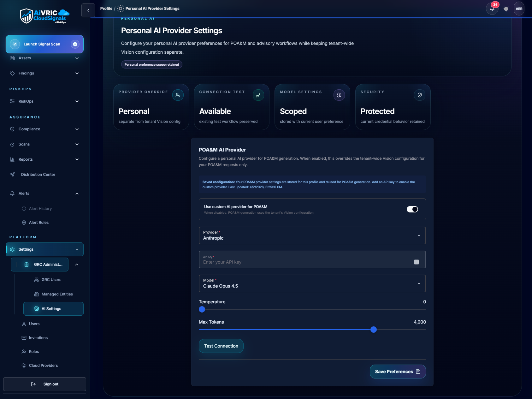532x399 pixels.
Task: Click the Sign out button
Action: pyautogui.click(x=44, y=384)
